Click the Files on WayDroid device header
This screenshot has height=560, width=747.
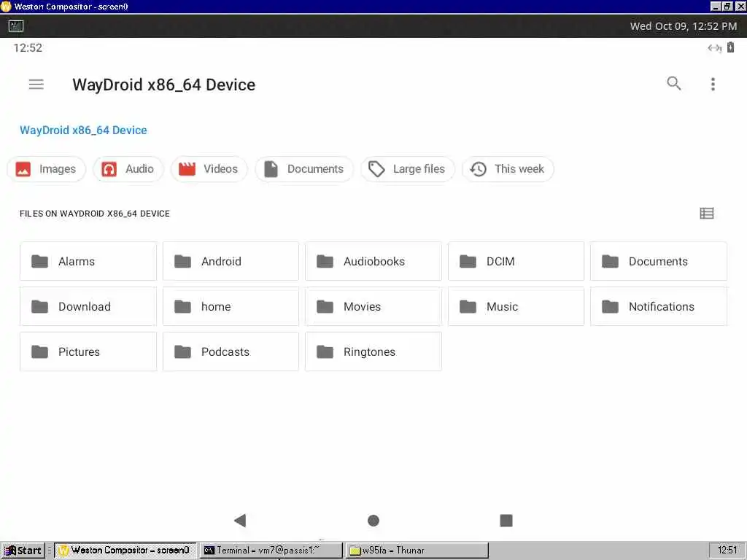pos(94,214)
